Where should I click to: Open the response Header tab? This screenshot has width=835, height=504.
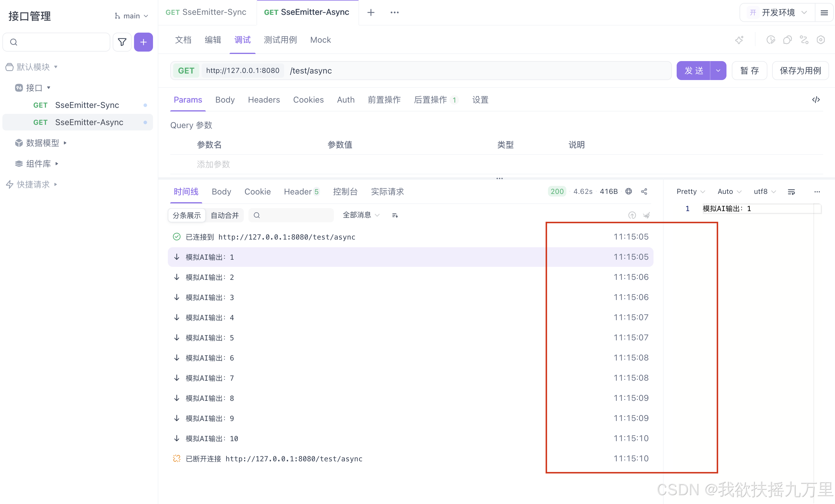(302, 192)
